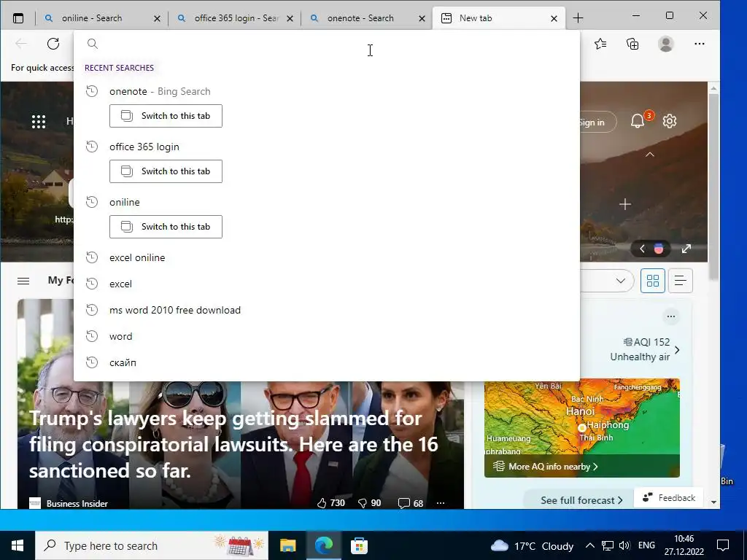Click the profile avatar icon
This screenshot has height=560, width=747.
pos(665,44)
